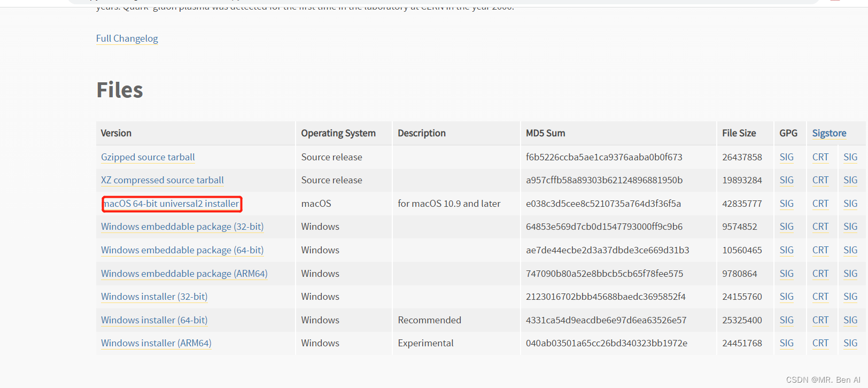Open GPG SIG for Gzipped source tarball
The image size is (868, 388).
(x=786, y=157)
